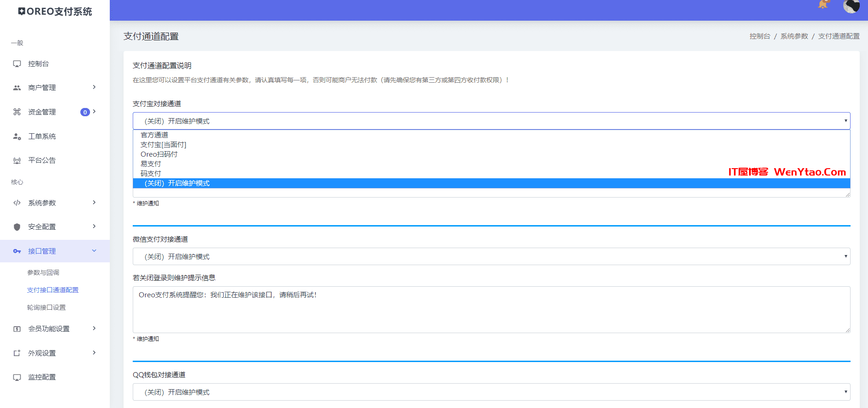Open the 控制台 monitor icon in sidebar
The height and width of the screenshot is (408, 868).
[x=17, y=64]
